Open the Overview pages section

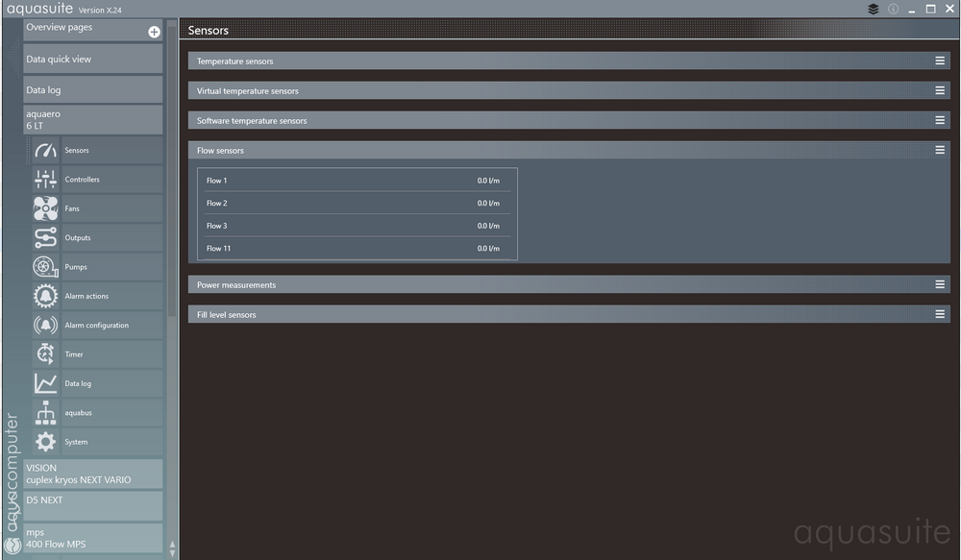(92, 30)
